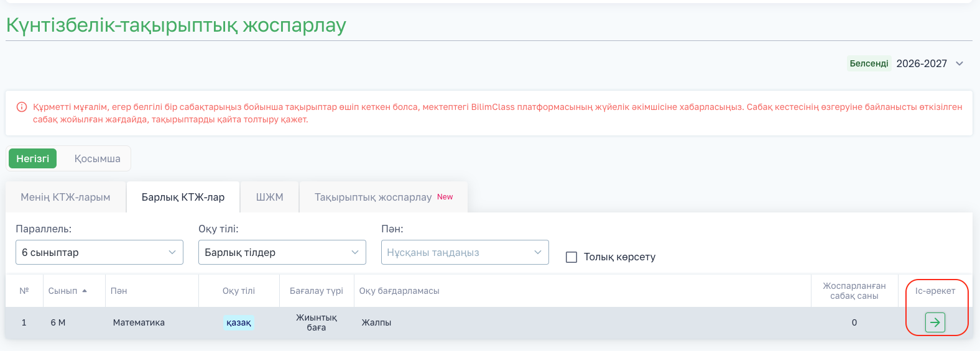Click Жоспарланған сабақ саны column header
Screen dimensions: 980x351
[854, 291]
